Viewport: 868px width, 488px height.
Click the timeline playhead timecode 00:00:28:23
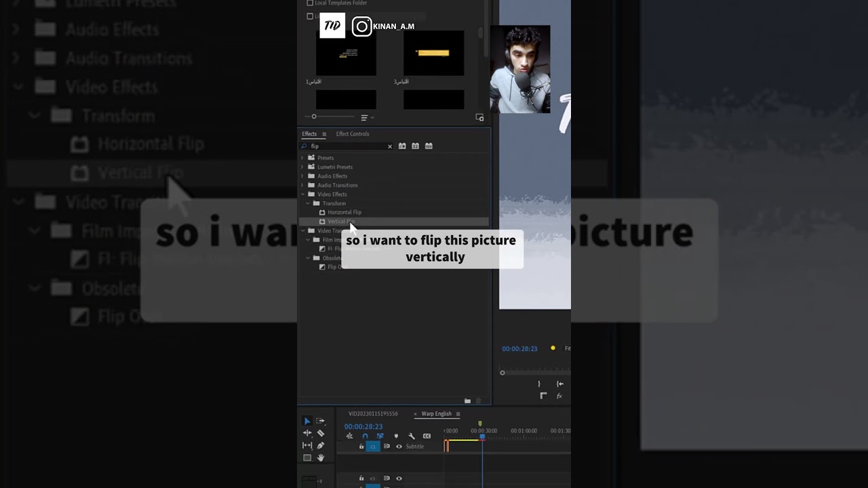(x=363, y=426)
